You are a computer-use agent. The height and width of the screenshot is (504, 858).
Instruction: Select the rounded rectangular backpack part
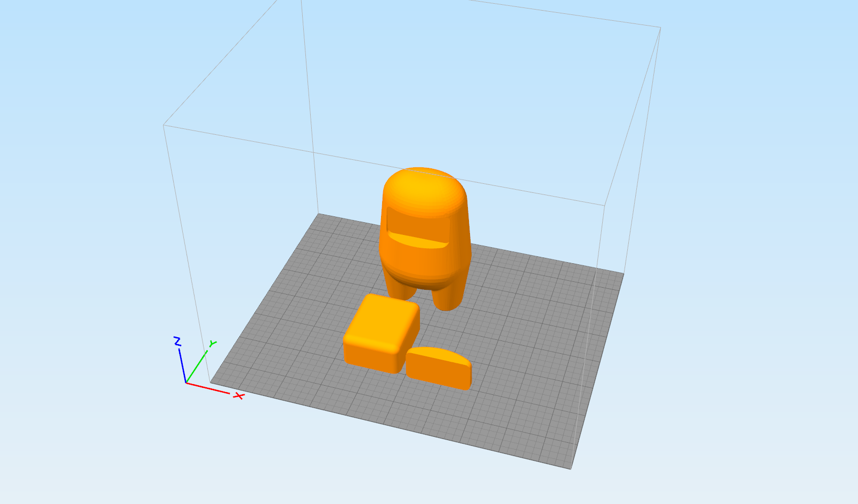pos(382,334)
